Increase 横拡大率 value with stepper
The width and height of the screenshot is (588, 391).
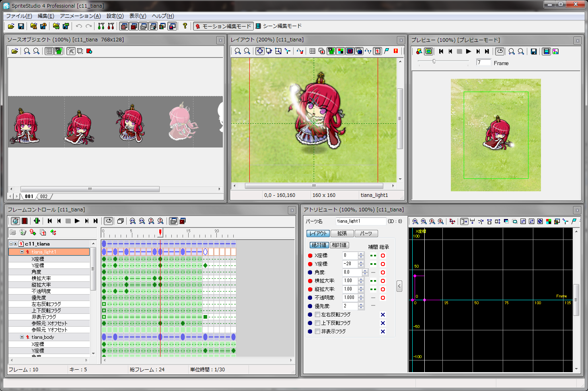pyautogui.click(x=361, y=279)
